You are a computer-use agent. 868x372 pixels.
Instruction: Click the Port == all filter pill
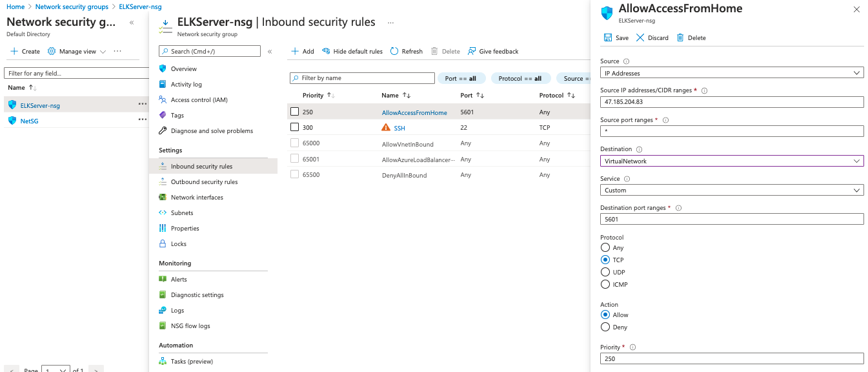pyautogui.click(x=461, y=78)
